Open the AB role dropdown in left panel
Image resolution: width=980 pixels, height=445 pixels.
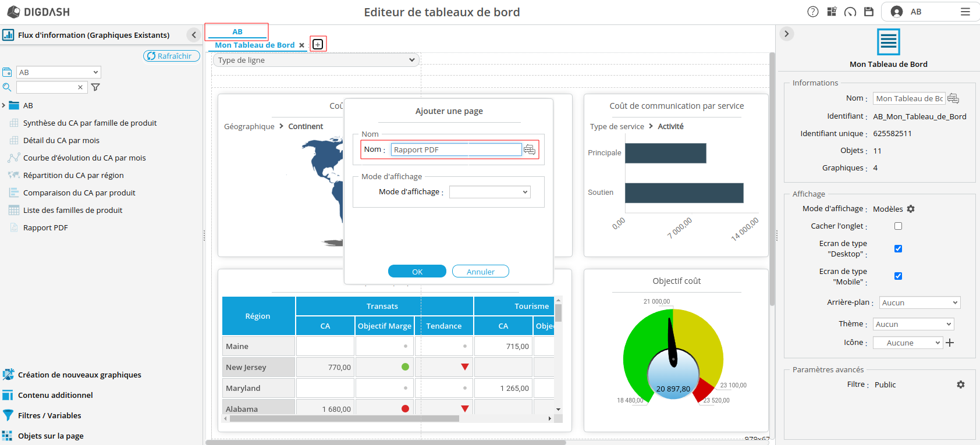tap(58, 72)
